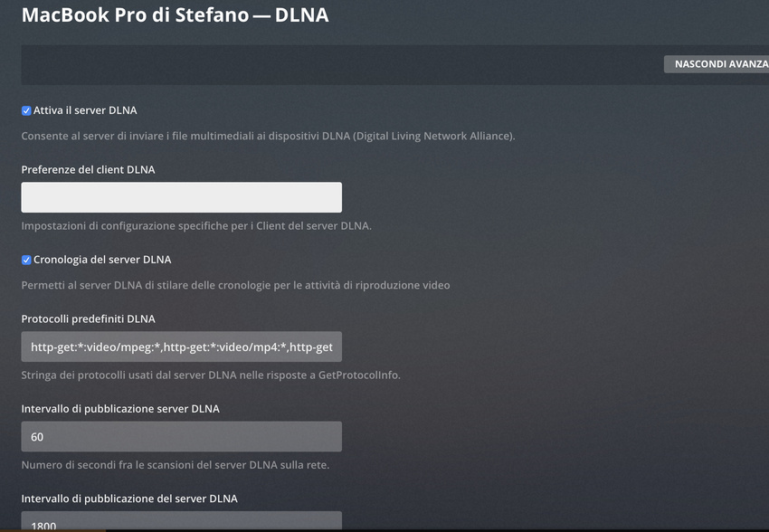Uncheck the 'Attiva il server DLNA' checkbox
The width and height of the screenshot is (769, 532).
26,110
